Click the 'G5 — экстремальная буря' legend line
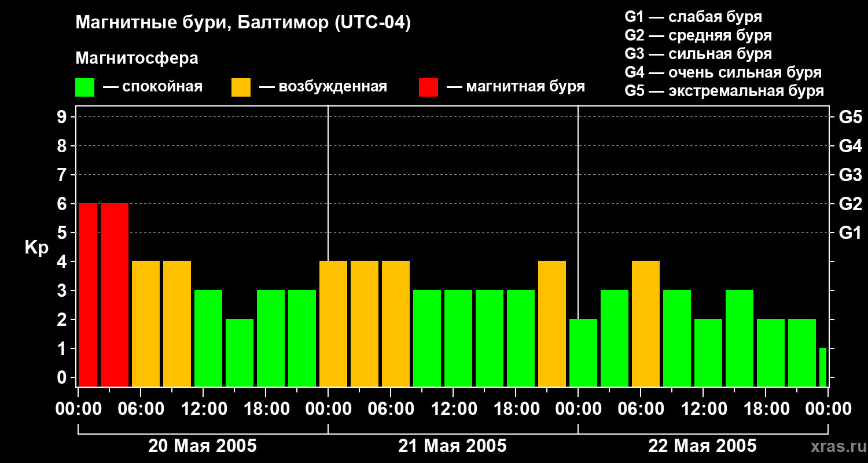Image resolution: width=868 pixels, height=463 pixels. coord(724,91)
